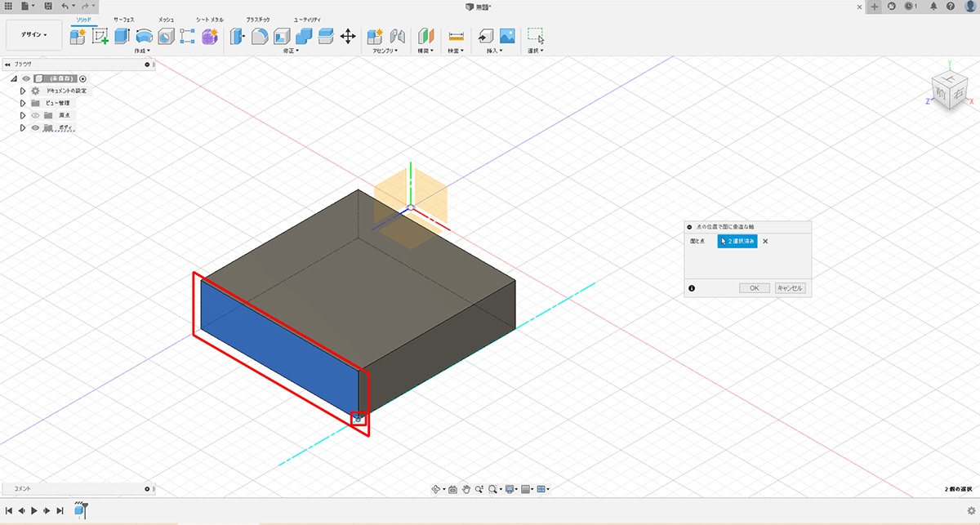Click the Fillet tool icon
Image resolution: width=980 pixels, height=525 pixels.
pyautogui.click(x=260, y=36)
